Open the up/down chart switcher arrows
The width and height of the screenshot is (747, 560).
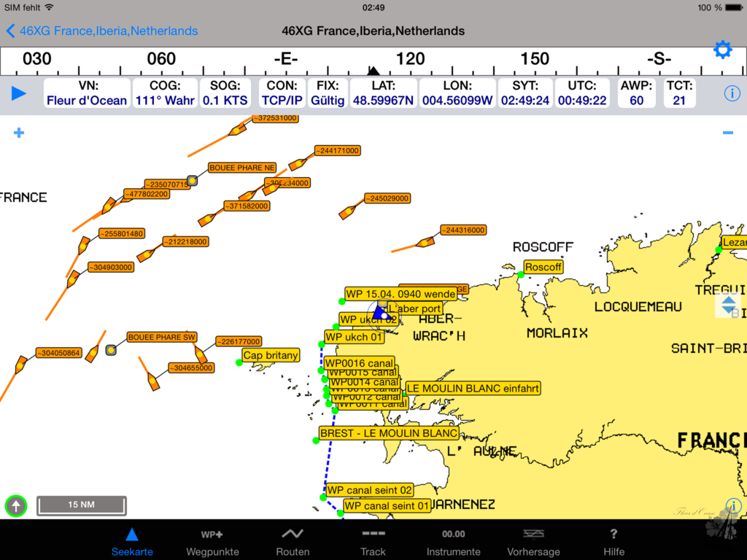(728, 305)
